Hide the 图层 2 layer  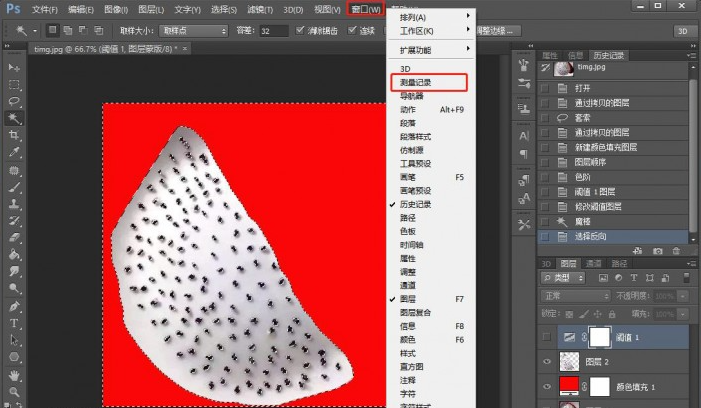547,363
